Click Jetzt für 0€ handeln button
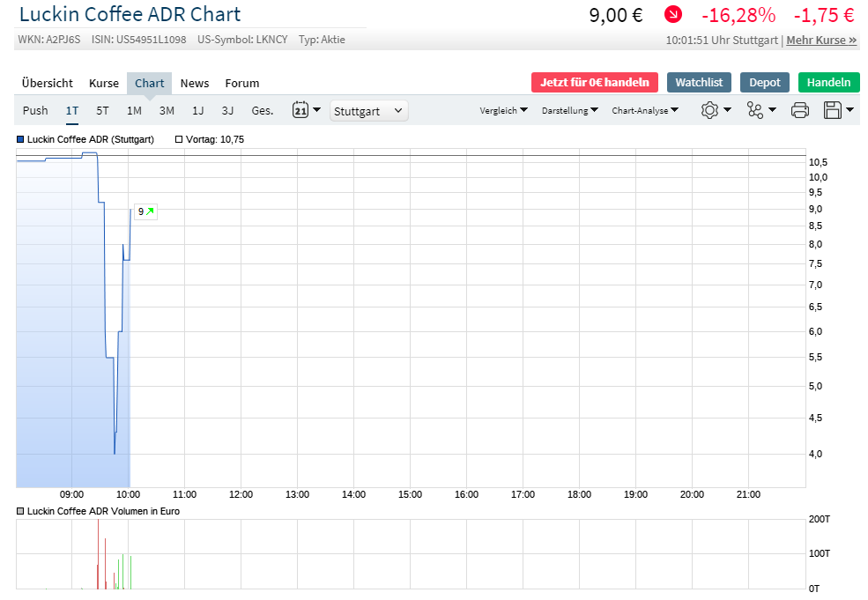Viewport: 868px width, 600px height. tap(595, 83)
